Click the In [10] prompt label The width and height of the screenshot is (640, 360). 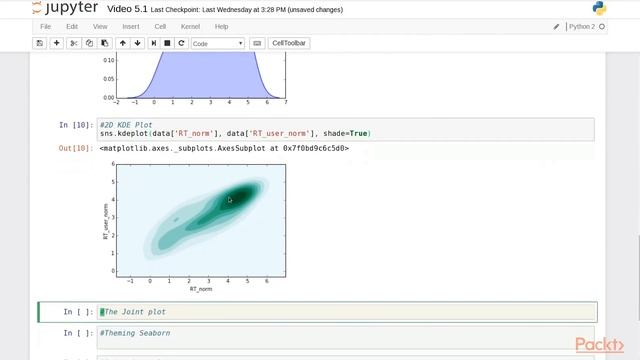click(x=76, y=125)
